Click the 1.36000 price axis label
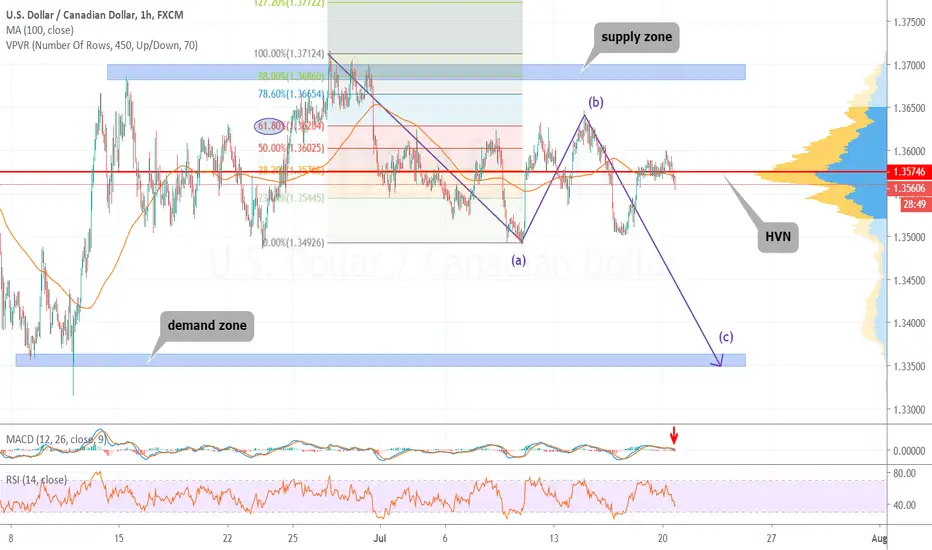The width and height of the screenshot is (932, 550). (x=909, y=152)
